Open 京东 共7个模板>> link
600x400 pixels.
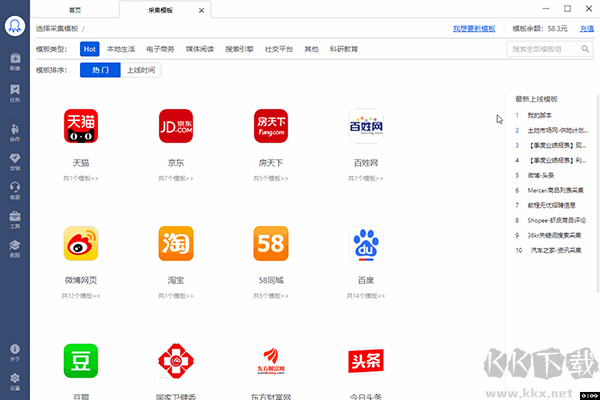pos(176,178)
